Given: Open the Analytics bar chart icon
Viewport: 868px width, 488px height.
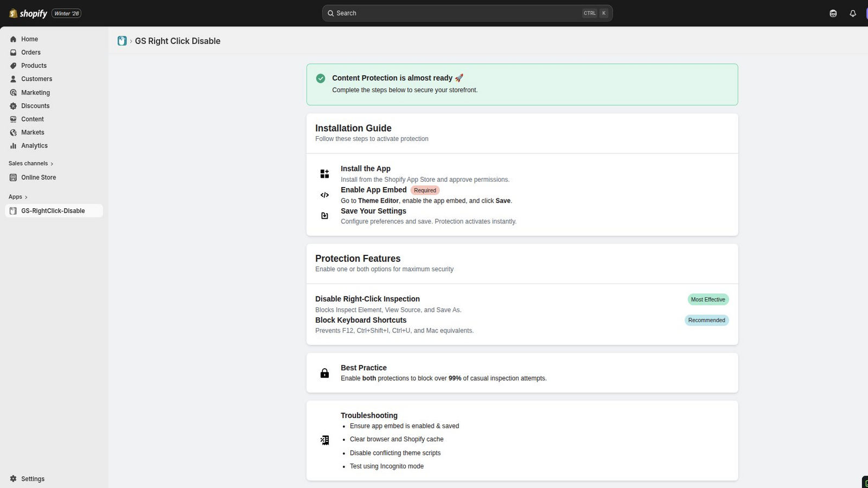Looking at the screenshot, I should click(14, 146).
